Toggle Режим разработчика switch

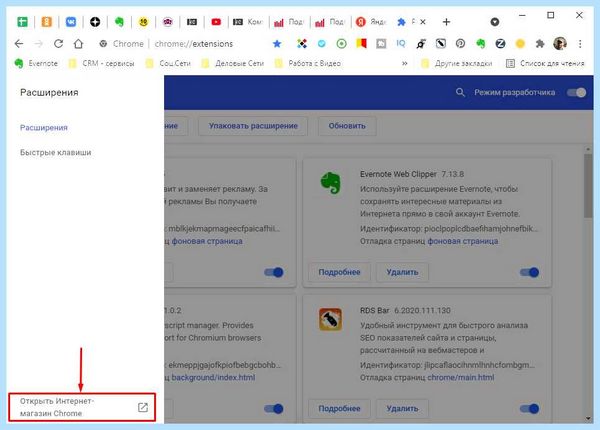[x=576, y=93]
